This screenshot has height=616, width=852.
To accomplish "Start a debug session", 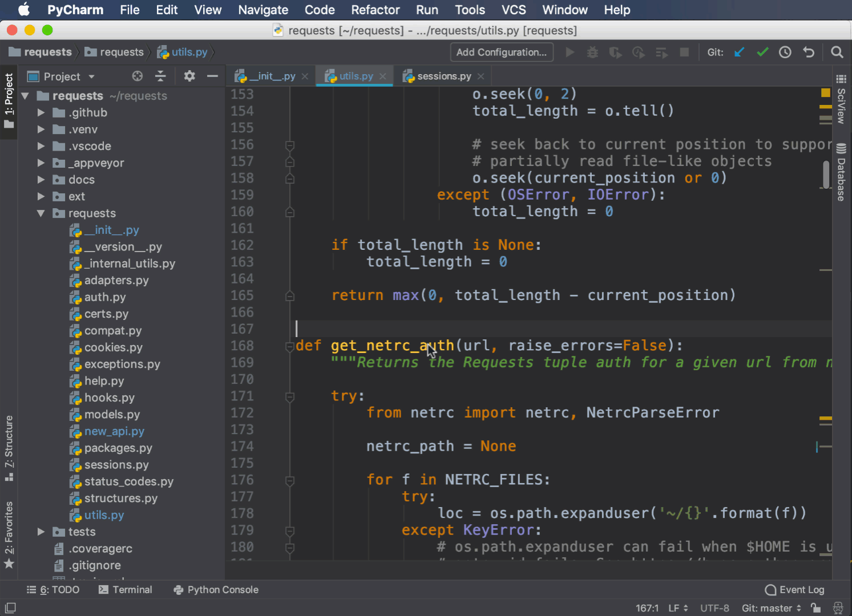I will coord(592,52).
